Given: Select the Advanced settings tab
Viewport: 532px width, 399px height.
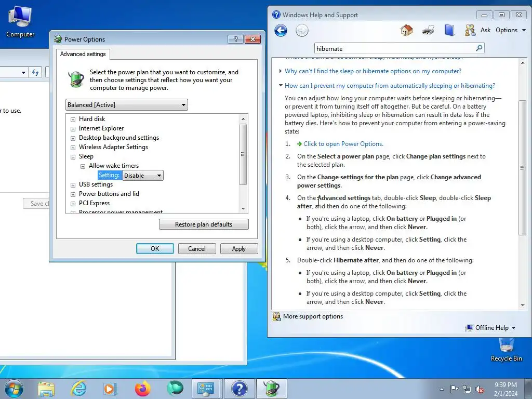Looking at the screenshot, I should click(x=83, y=54).
